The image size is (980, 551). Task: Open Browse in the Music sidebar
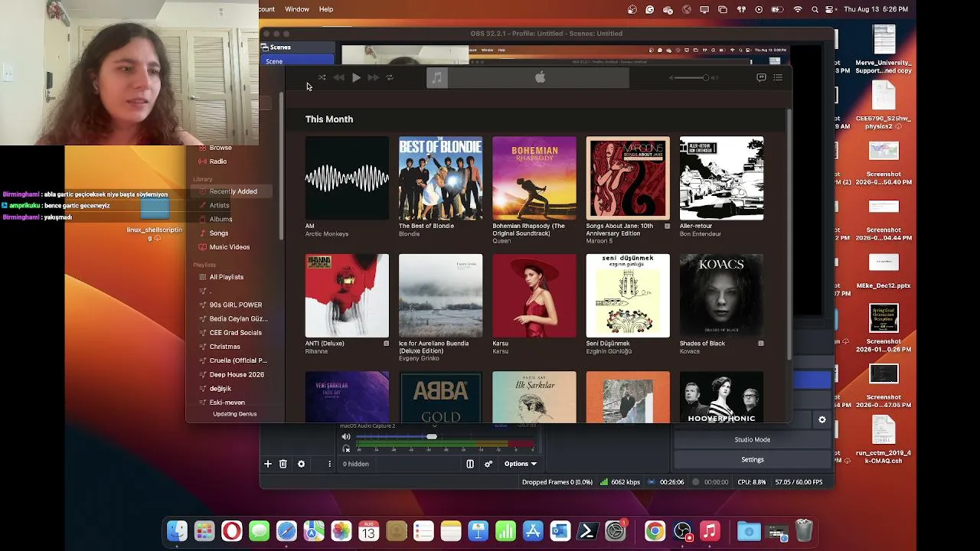click(x=220, y=148)
